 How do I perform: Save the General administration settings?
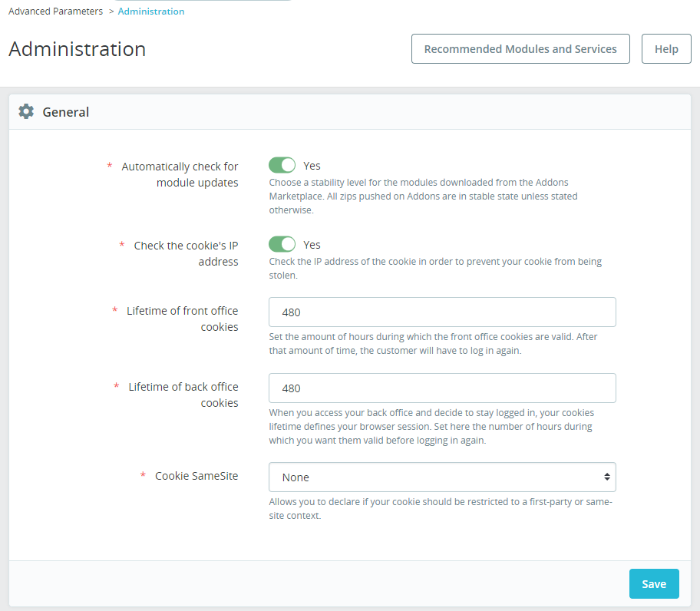653,584
